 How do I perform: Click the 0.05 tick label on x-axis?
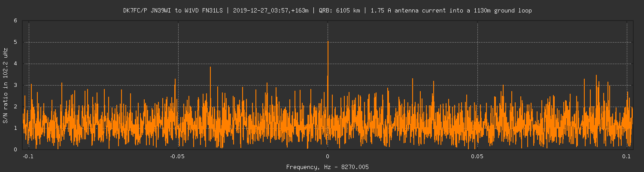click(x=477, y=157)
